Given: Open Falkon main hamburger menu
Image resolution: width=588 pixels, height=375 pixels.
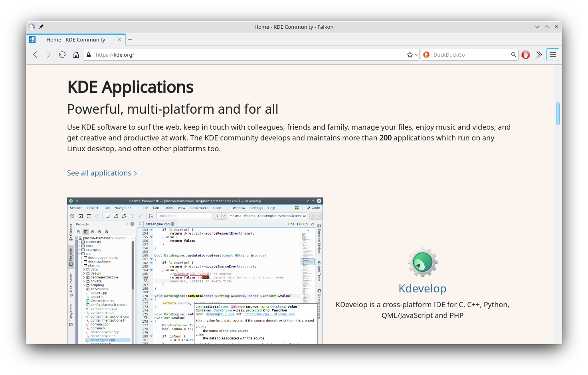Looking at the screenshot, I should (x=553, y=55).
